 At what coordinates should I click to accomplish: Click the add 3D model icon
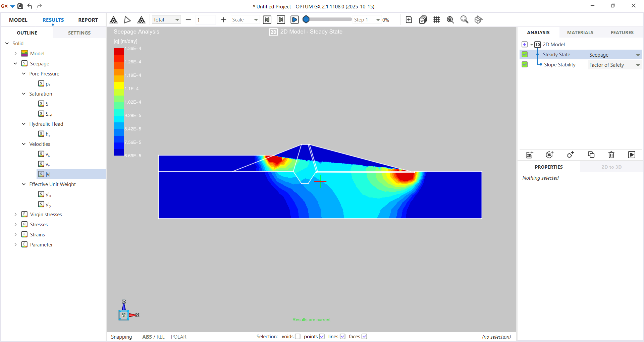click(550, 155)
